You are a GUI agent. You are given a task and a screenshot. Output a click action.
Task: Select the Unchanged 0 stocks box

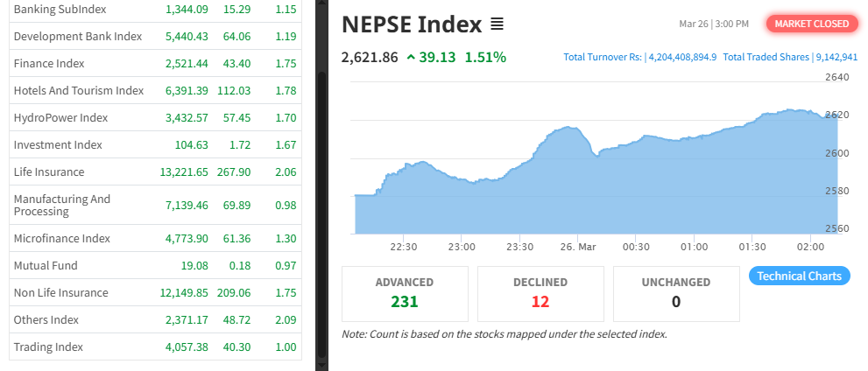(x=676, y=294)
